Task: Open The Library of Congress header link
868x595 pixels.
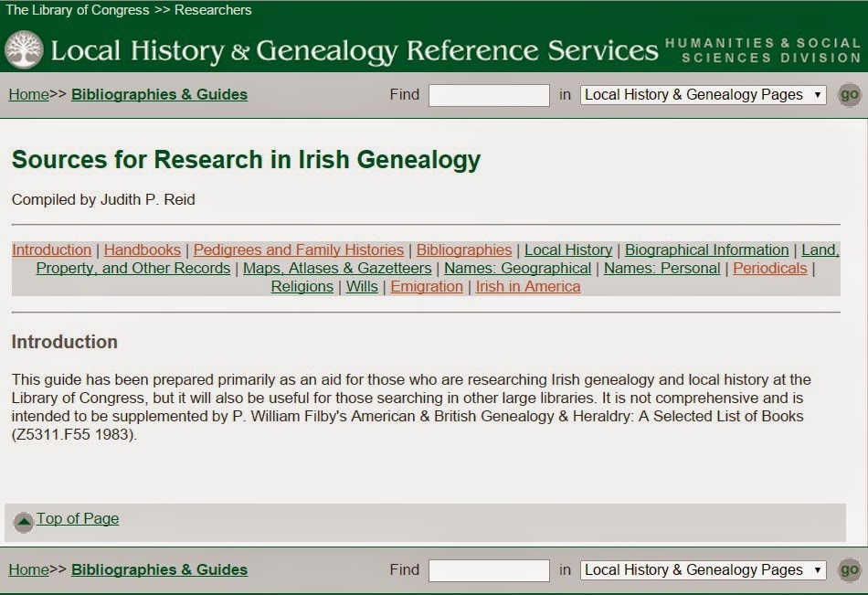Action: (77, 10)
